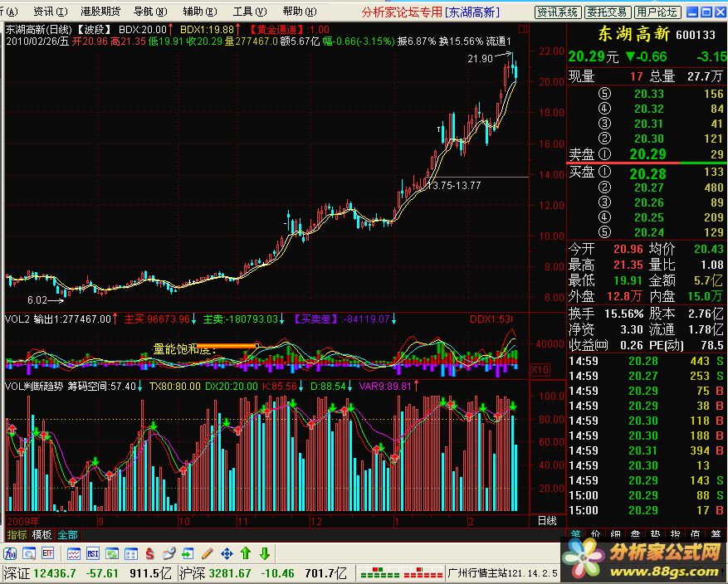
Task: Click the green down arrow icon
Action: [265, 553]
